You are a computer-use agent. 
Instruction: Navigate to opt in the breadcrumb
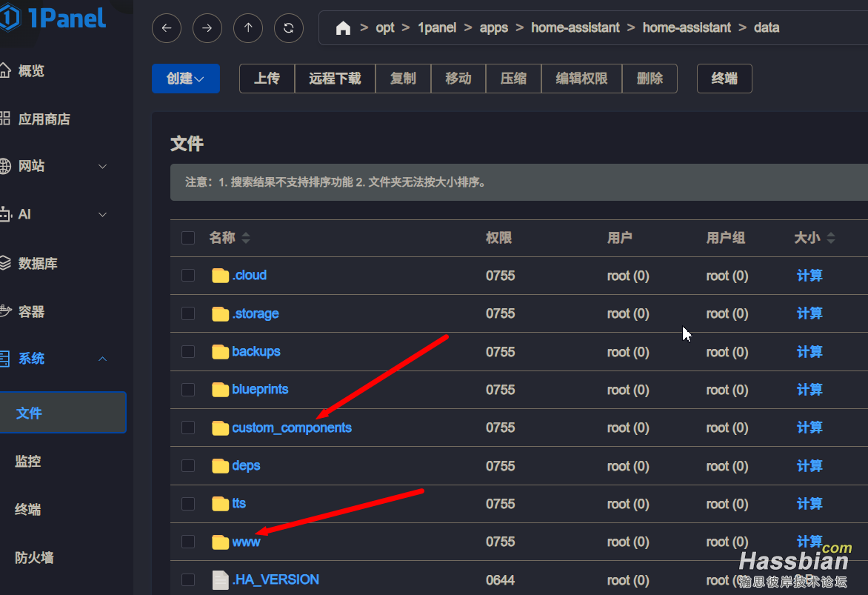pos(384,27)
